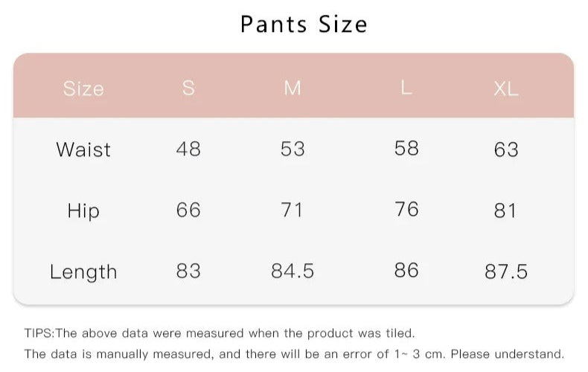Select the Waist row label
588x372 pixels.
83,150
